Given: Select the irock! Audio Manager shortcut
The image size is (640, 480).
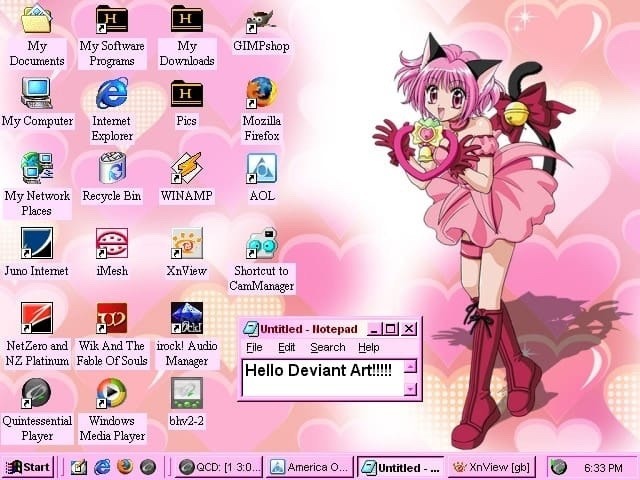Looking at the screenshot, I should 187,319.
